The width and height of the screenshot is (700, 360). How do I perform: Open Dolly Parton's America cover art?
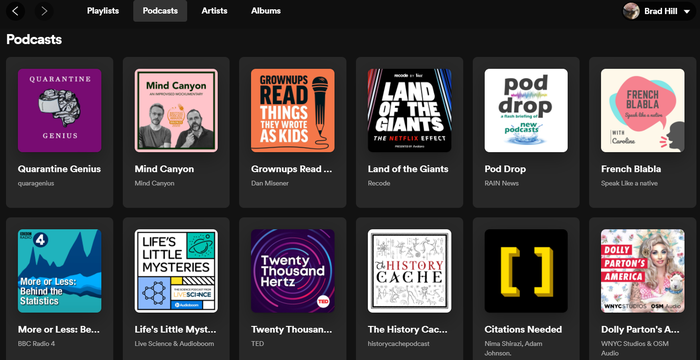(x=643, y=271)
